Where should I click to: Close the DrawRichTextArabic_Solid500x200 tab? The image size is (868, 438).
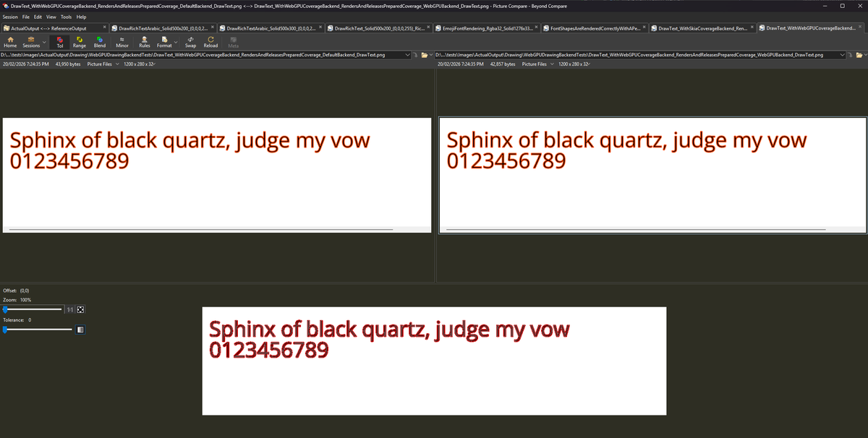(x=213, y=28)
